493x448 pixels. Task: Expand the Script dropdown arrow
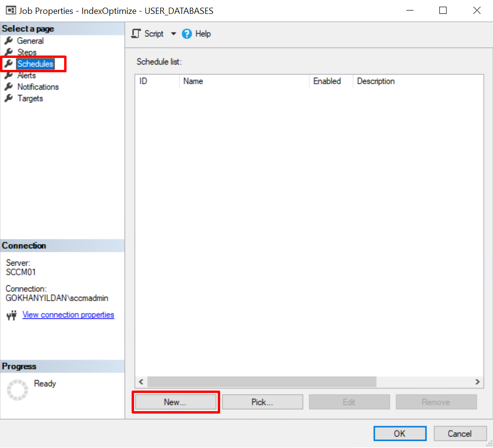tap(173, 34)
